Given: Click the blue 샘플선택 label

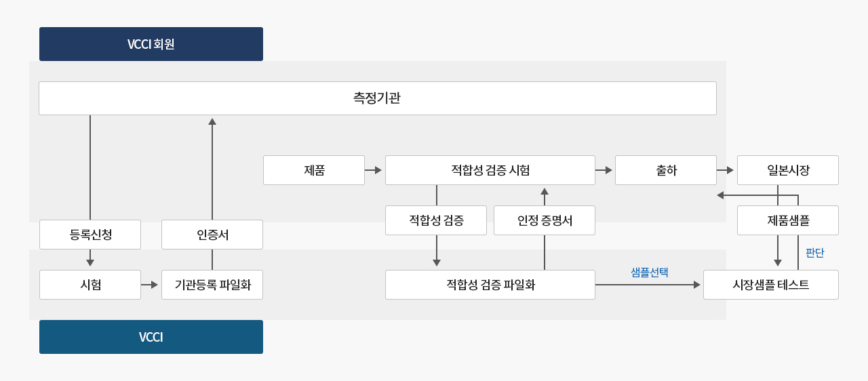Looking at the screenshot, I should [x=649, y=272].
